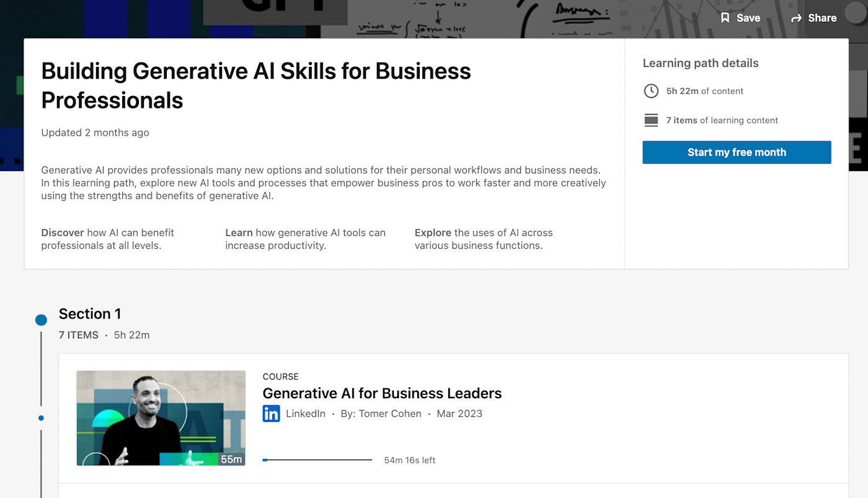Click the 54m 16s left text
The height and width of the screenshot is (498, 868).
(x=410, y=460)
